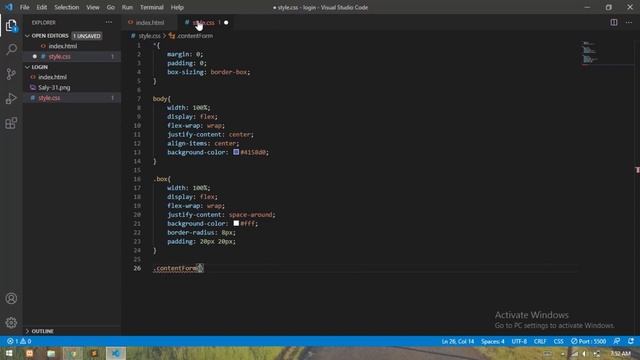640x360 pixels.
Task: Open the Edit menu
Action: (x=42, y=7)
